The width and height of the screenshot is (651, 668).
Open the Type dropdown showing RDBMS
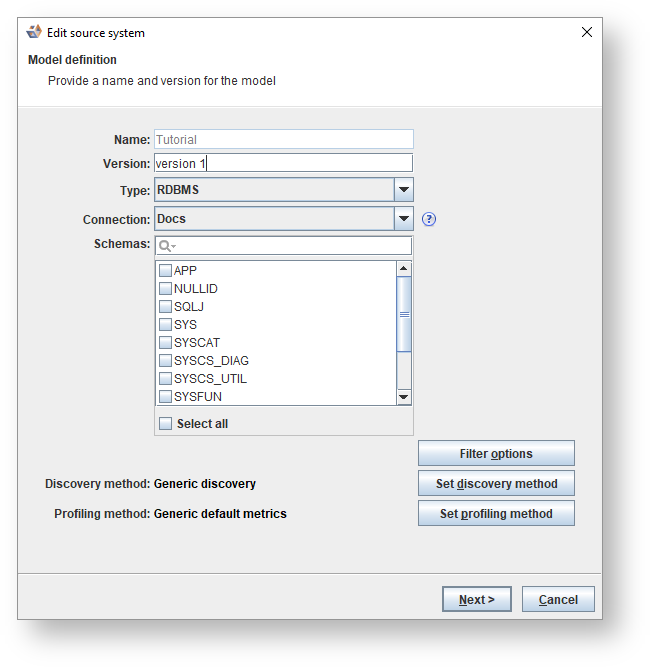(x=403, y=190)
